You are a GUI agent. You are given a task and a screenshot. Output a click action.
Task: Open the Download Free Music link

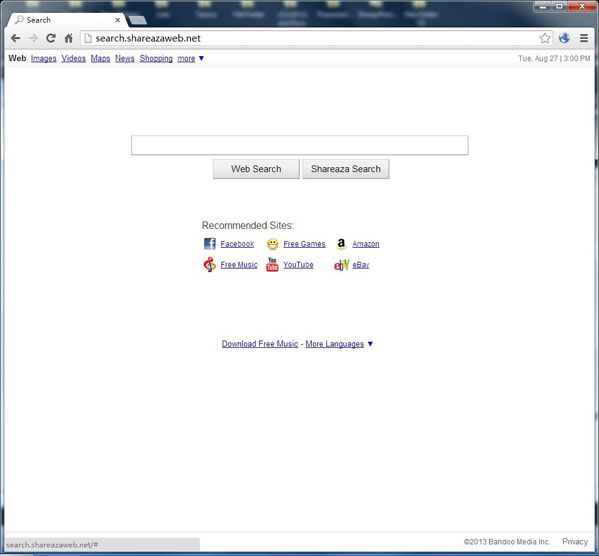click(260, 344)
